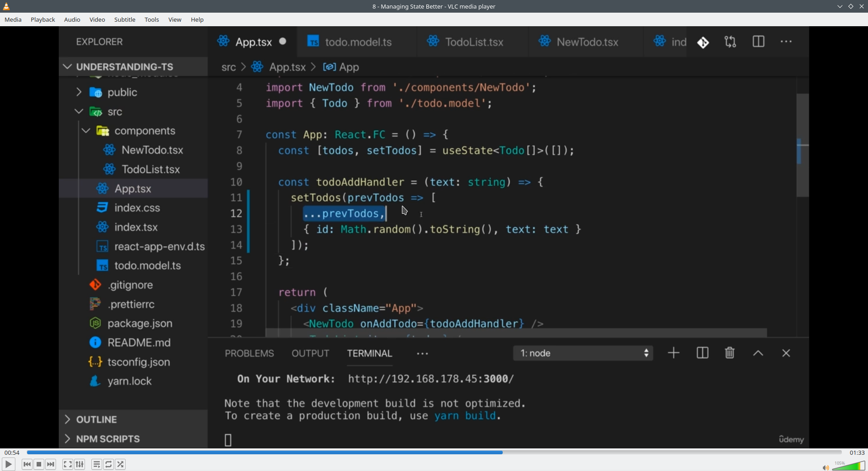Open TodoList.tsx in the explorer tree
This screenshot has width=868, height=471.
pos(133,170)
